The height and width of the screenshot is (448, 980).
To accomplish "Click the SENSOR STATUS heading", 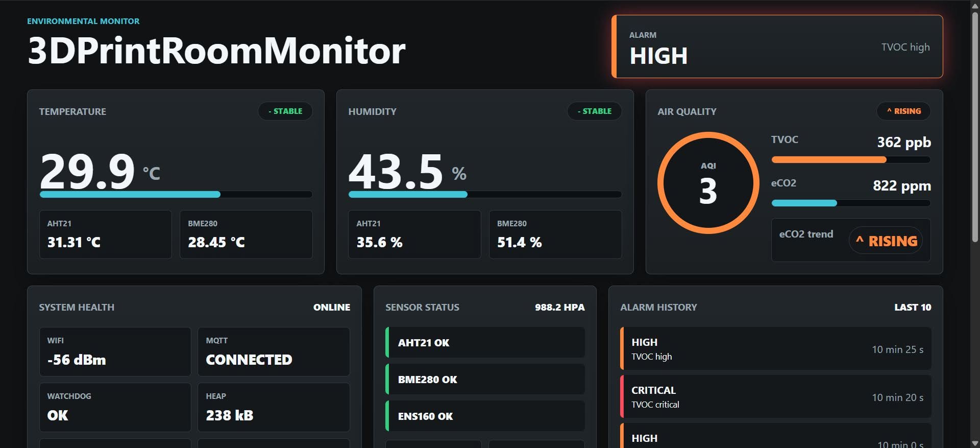I will click(422, 307).
